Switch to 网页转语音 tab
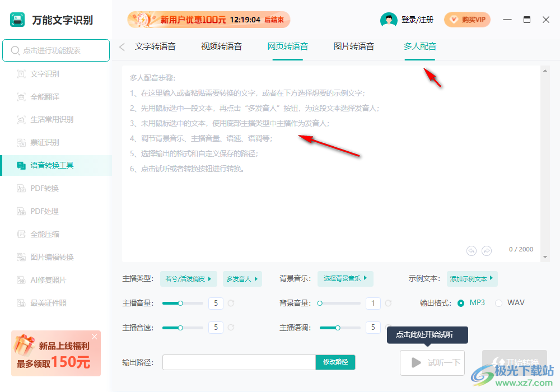 click(287, 46)
